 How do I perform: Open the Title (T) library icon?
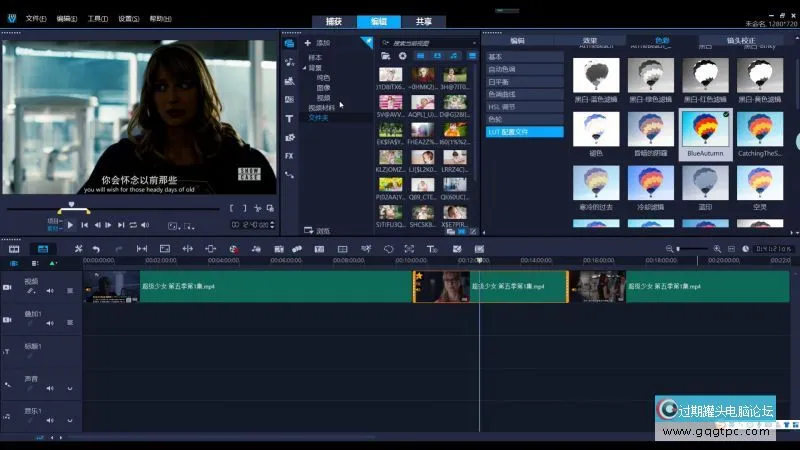tap(289, 118)
